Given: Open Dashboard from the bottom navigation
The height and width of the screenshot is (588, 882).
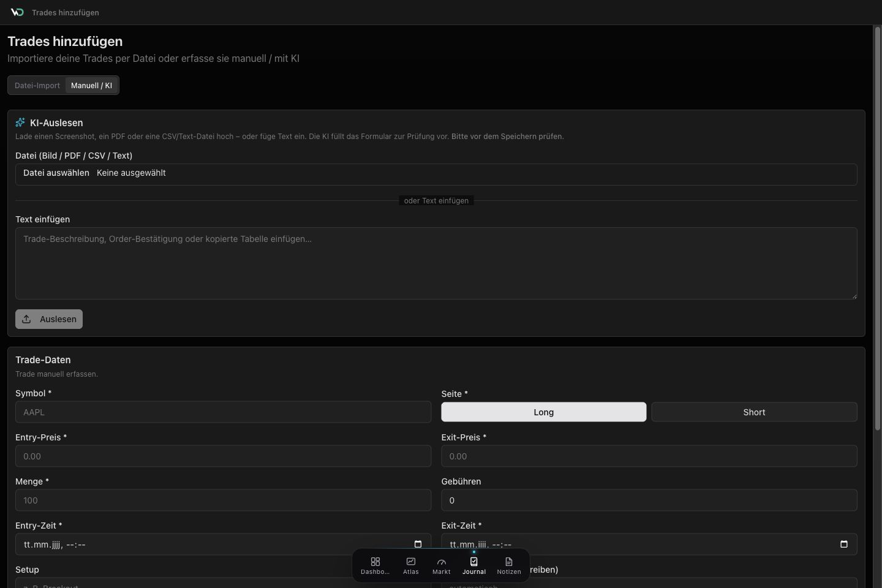Looking at the screenshot, I should (x=375, y=565).
